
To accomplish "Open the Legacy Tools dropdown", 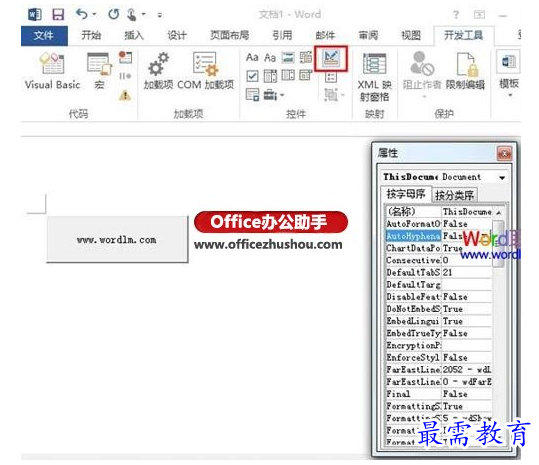I will tap(274, 95).
